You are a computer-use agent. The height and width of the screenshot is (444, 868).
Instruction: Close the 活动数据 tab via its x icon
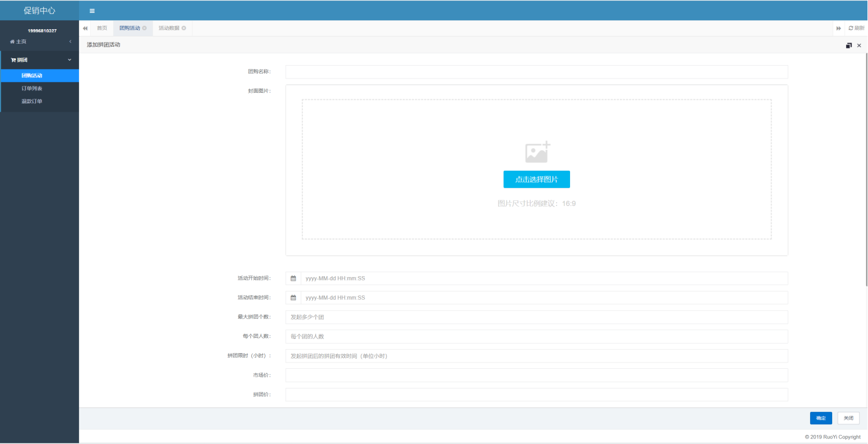point(183,28)
